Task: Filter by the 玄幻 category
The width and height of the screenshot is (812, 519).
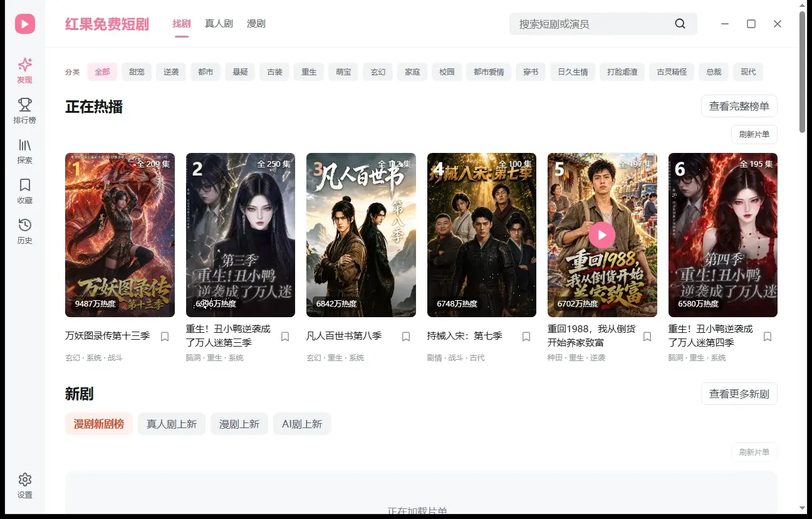Action: (378, 72)
